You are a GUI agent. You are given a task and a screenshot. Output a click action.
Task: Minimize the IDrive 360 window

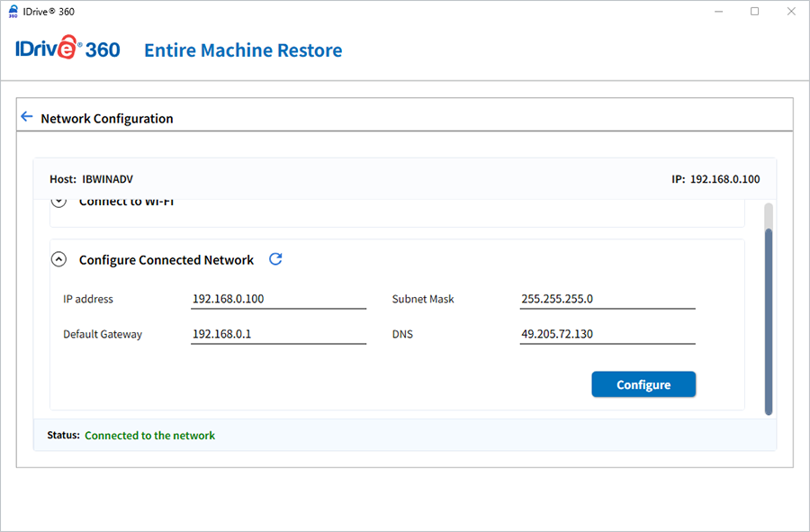pyautogui.click(x=718, y=12)
